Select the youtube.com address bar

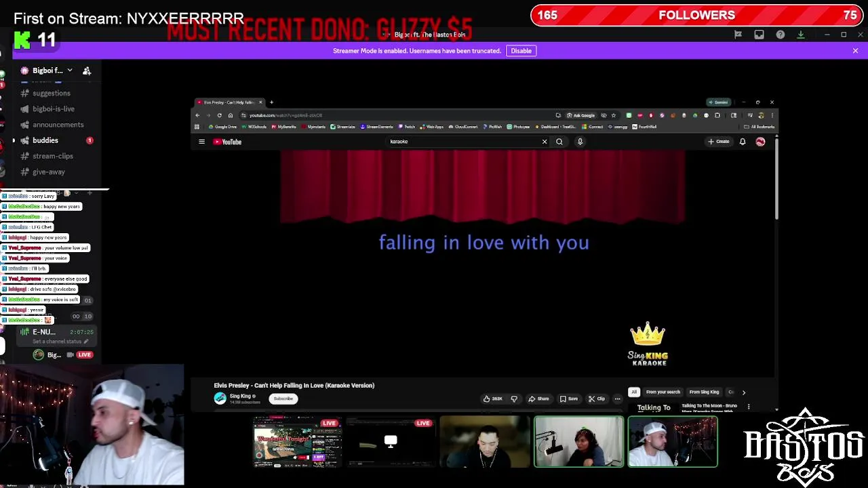pos(400,115)
